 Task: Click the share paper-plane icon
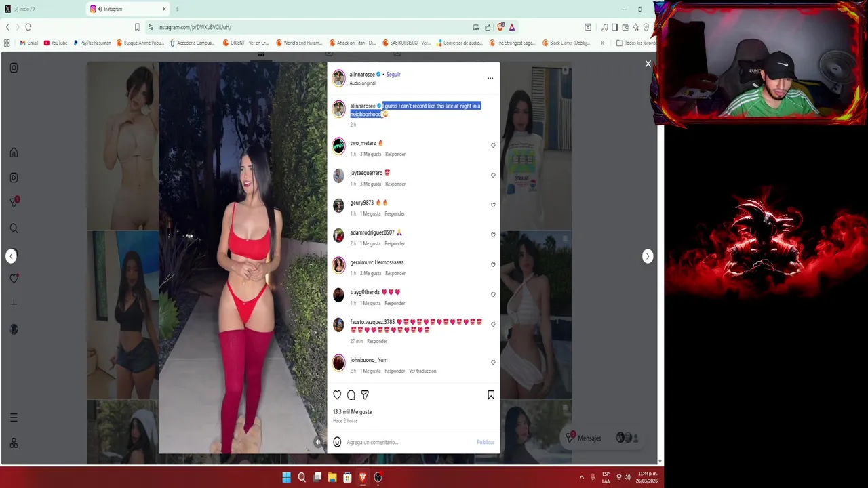tap(365, 395)
